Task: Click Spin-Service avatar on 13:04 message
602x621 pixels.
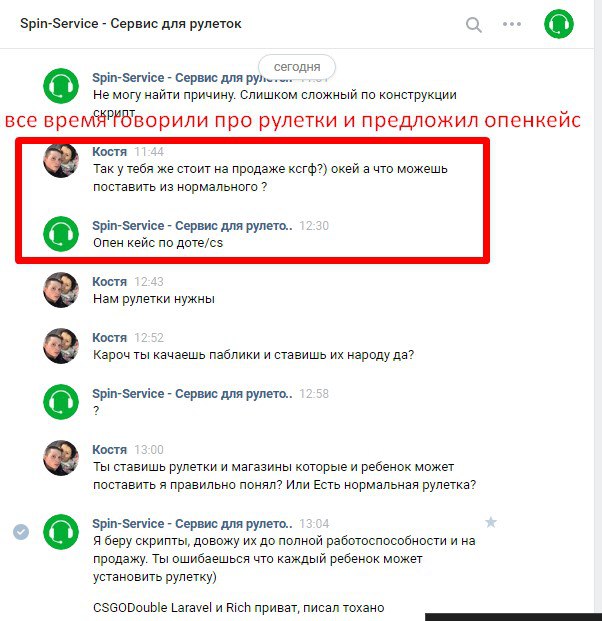Action: coord(61,532)
